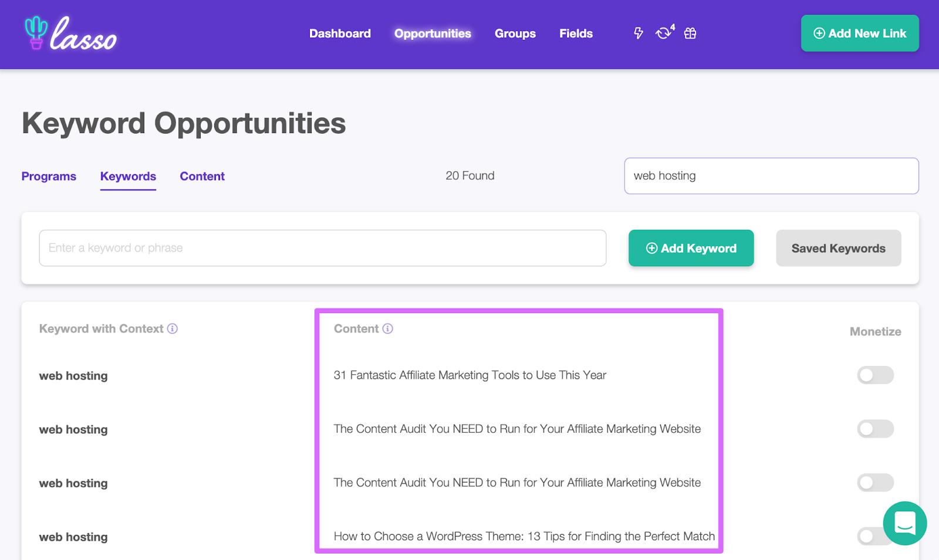
Task: Toggle Monetize for 31 Fantastic Affiliate Marketing Tools
Action: click(875, 375)
